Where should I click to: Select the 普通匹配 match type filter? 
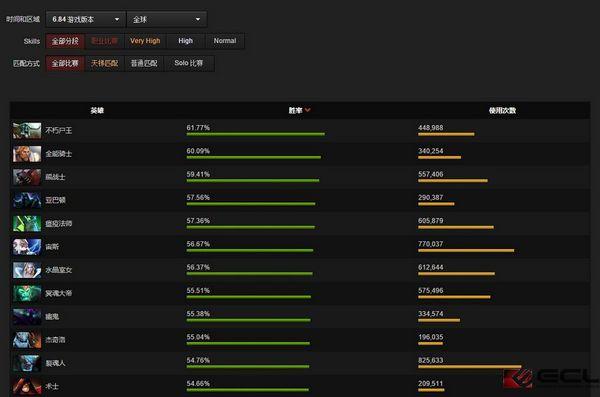tap(144, 63)
